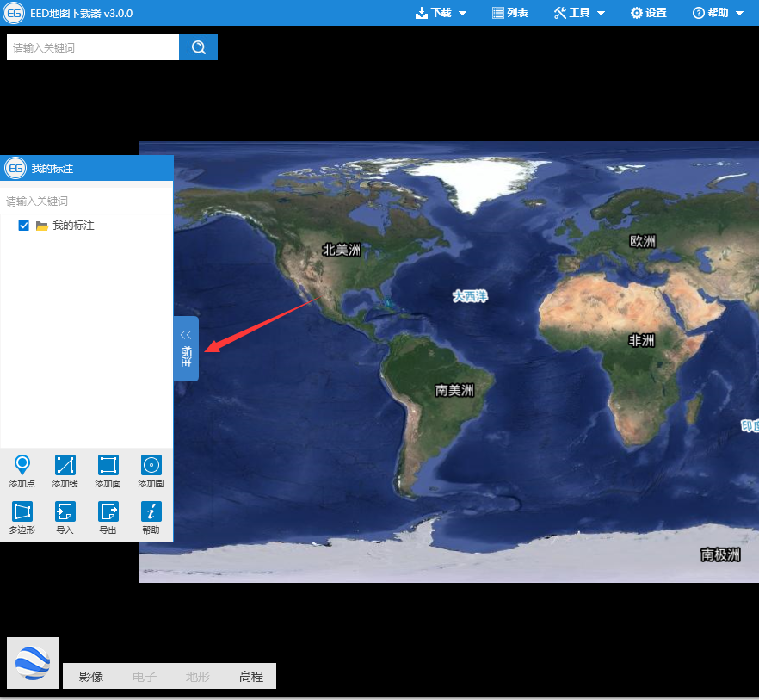Uncheck the 我的标注 checkbox
Viewport: 759px width, 700px height.
[x=24, y=226]
